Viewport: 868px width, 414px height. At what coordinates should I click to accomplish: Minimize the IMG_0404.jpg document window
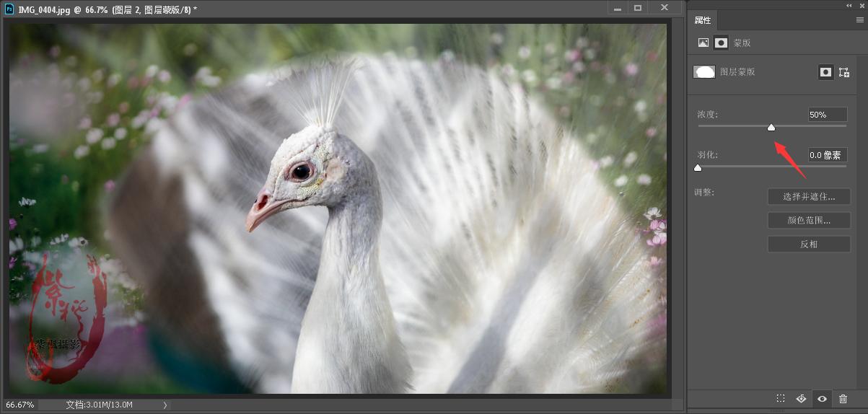tap(618, 7)
